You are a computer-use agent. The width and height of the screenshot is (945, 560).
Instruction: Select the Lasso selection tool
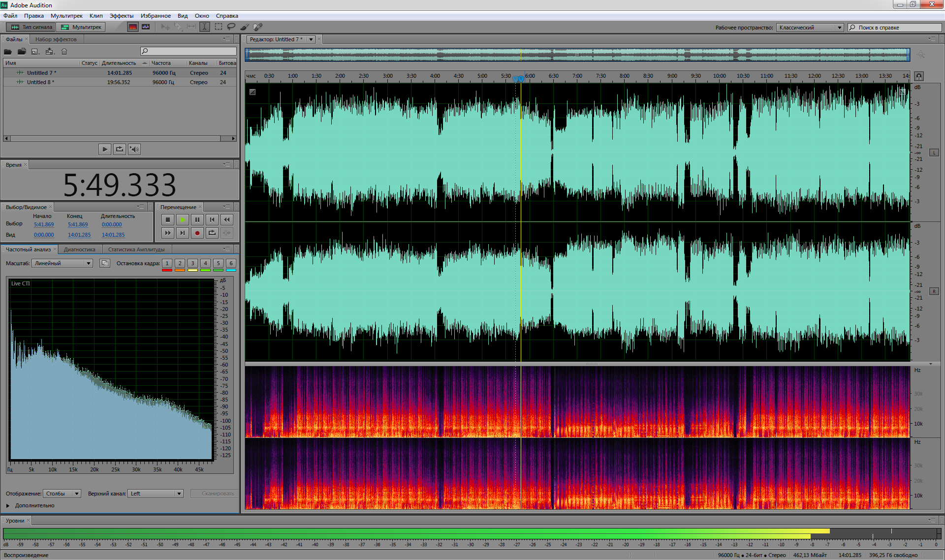231,27
